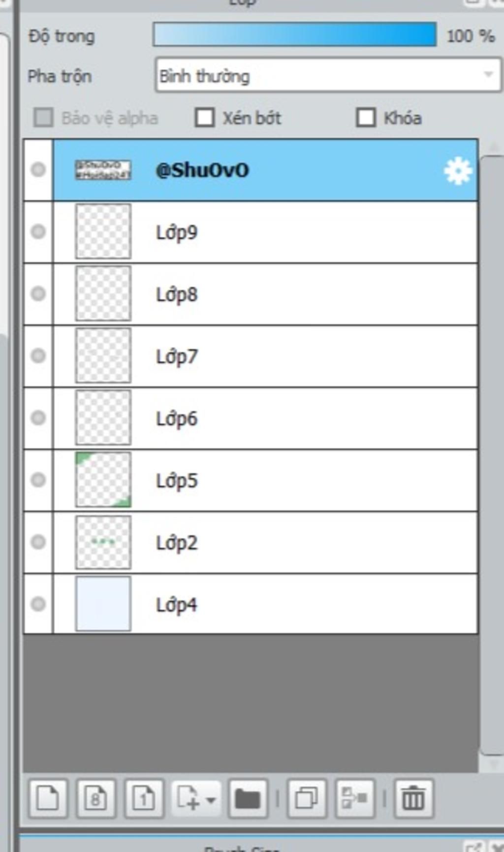Viewport: 504px width, 852px height.
Task: Expand the add special layer dropdown arrow
Action: tap(211, 800)
